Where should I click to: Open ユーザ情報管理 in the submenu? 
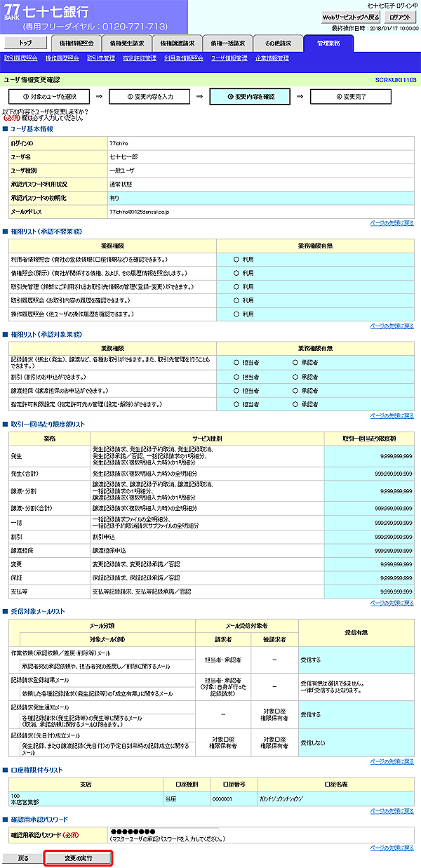(x=229, y=58)
